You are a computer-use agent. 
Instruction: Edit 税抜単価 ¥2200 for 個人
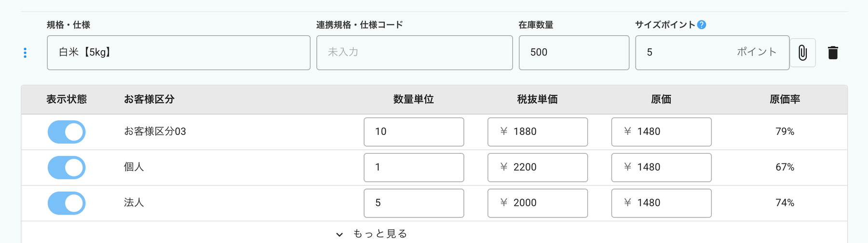(x=537, y=167)
